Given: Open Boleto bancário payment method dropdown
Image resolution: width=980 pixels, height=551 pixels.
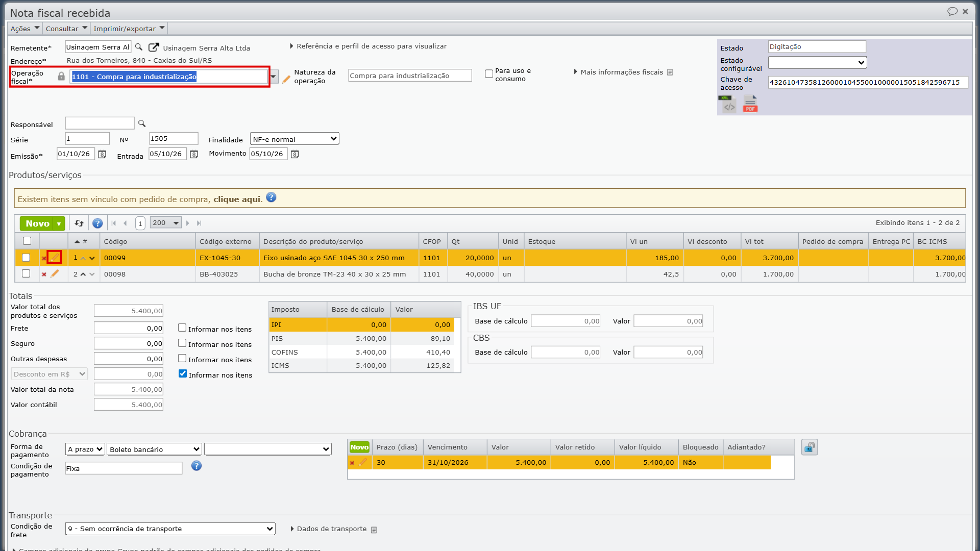Looking at the screenshot, I should point(154,449).
